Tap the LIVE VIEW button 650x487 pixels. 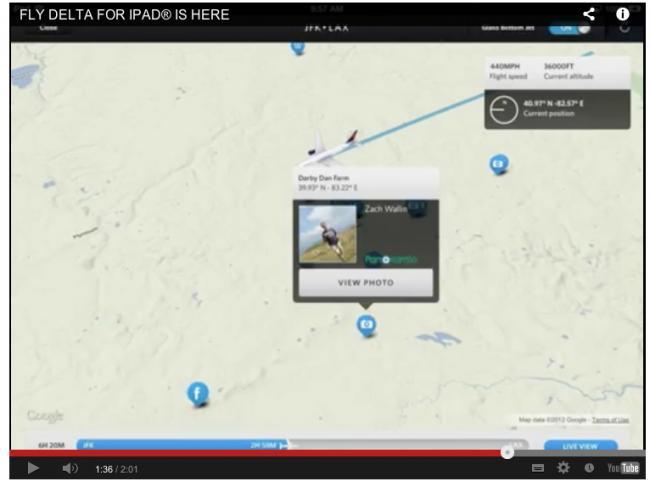[580, 446]
